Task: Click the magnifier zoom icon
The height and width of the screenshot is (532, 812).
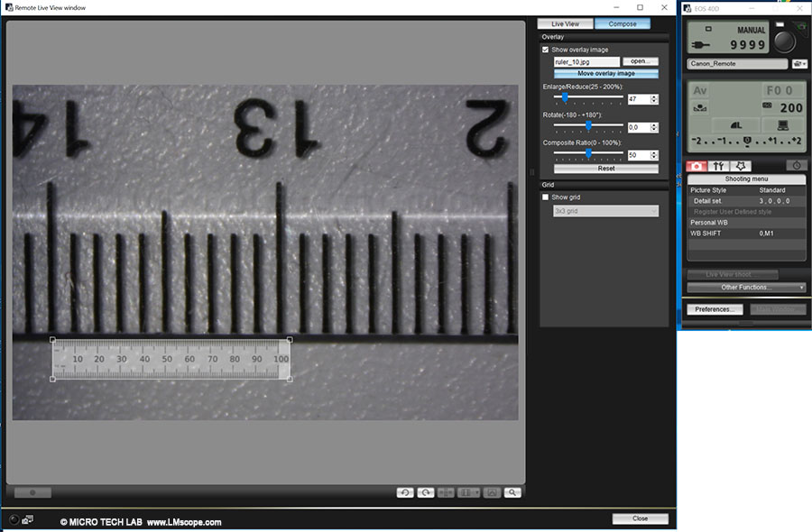Action: pyautogui.click(x=512, y=492)
